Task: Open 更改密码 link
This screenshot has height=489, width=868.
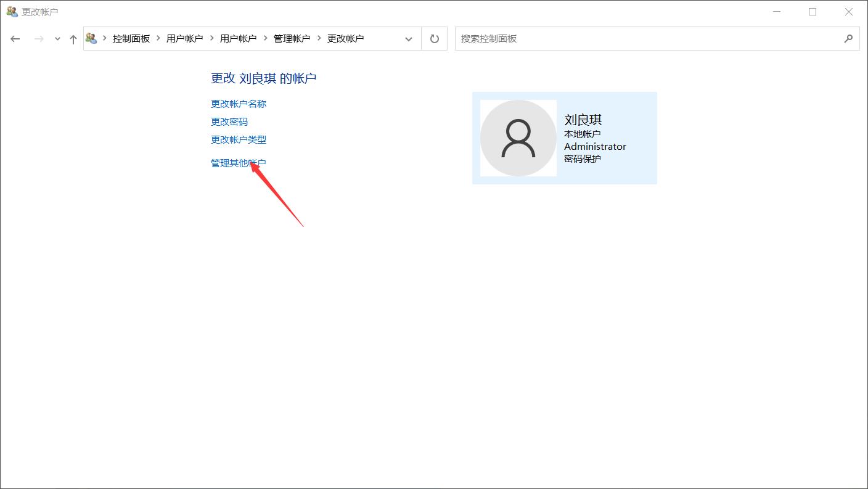Action: (229, 121)
